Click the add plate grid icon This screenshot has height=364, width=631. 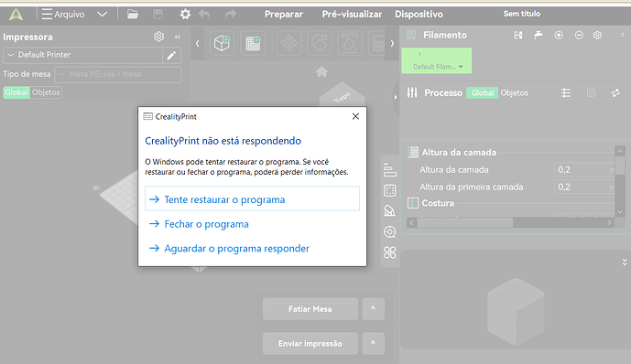click(x=253, y=43)
